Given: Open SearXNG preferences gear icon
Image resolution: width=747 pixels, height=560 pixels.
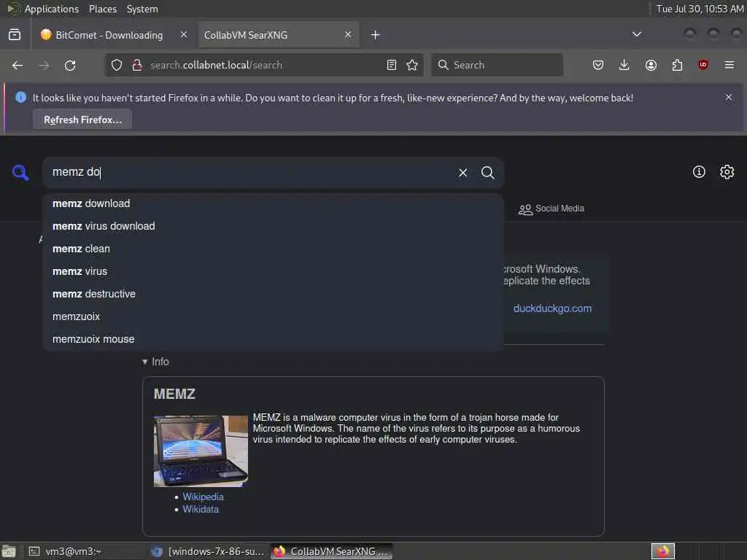Looking at the screenshot, I should [727, 172].
